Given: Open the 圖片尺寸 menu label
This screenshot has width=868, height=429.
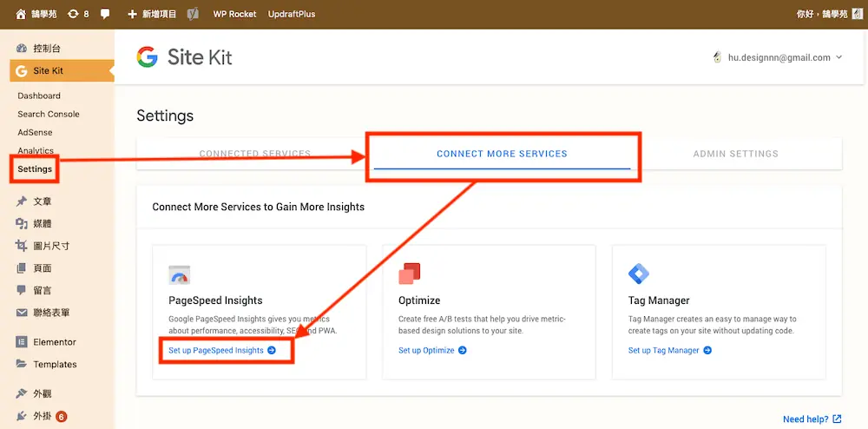Looking at the screenshot, I should point(51,246).
